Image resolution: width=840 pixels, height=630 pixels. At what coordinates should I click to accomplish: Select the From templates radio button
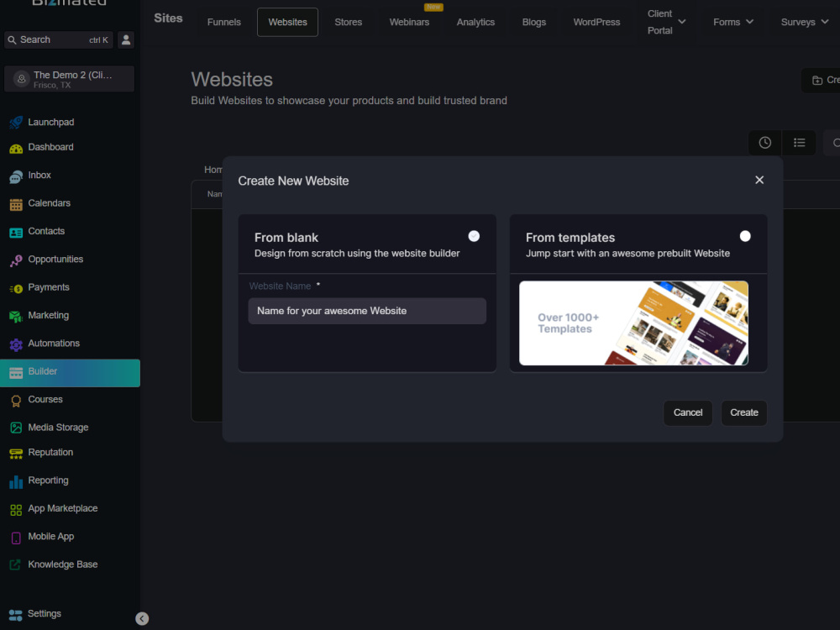[x=745, y=236]
